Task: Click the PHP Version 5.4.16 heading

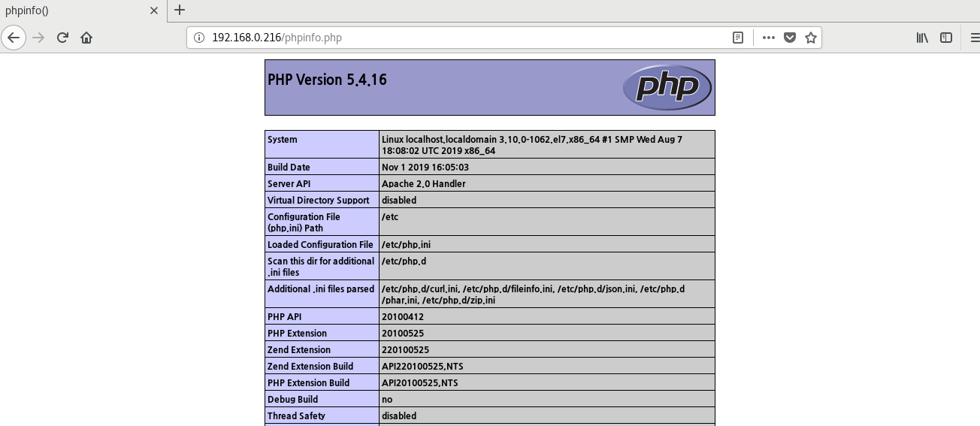Action: (327, 80)
